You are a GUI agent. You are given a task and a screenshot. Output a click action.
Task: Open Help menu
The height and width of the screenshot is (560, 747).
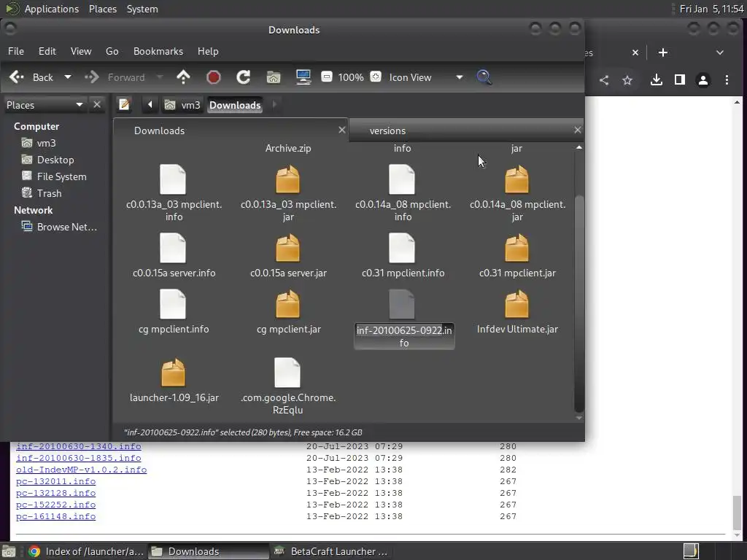[x=208, y=51]
